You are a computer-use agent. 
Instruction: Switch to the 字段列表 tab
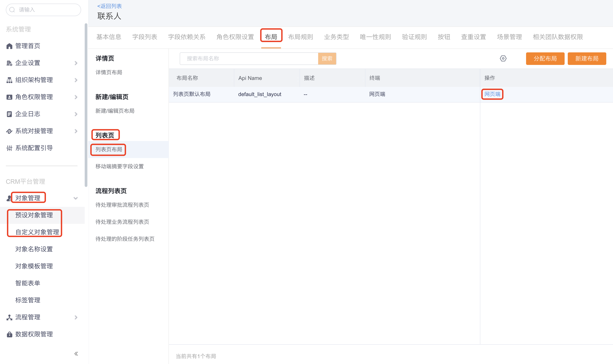point(145,37)
